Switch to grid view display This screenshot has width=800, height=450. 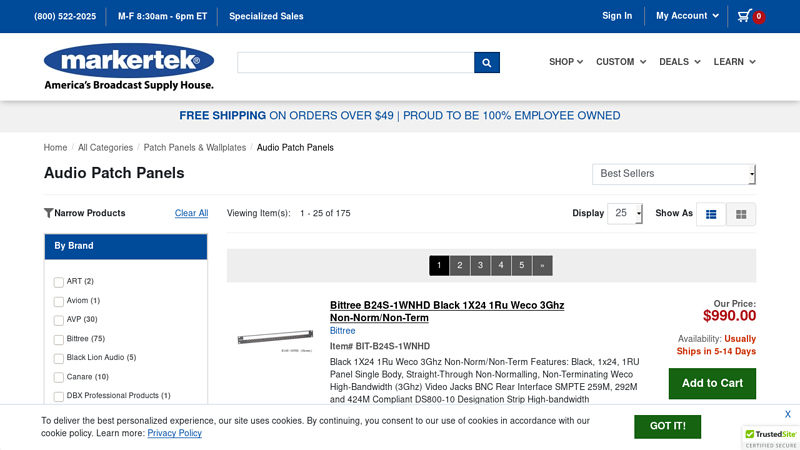point(741,214)
